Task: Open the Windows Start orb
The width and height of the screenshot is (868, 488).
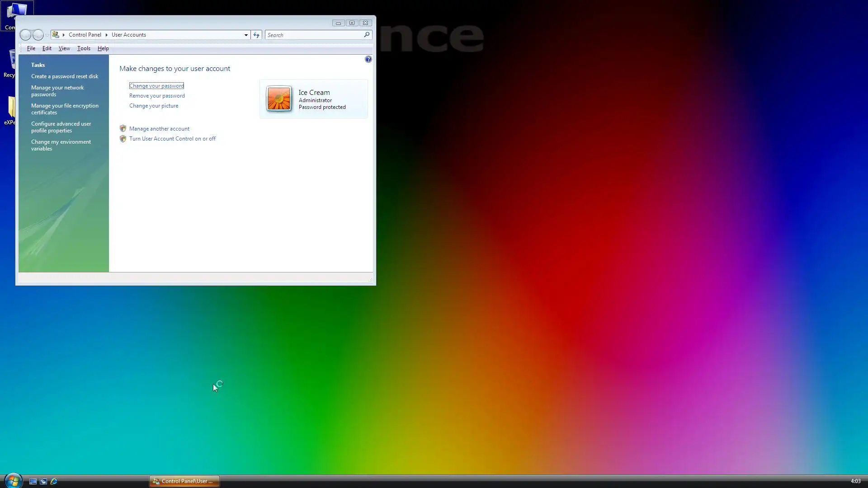Action: [13, 481]
